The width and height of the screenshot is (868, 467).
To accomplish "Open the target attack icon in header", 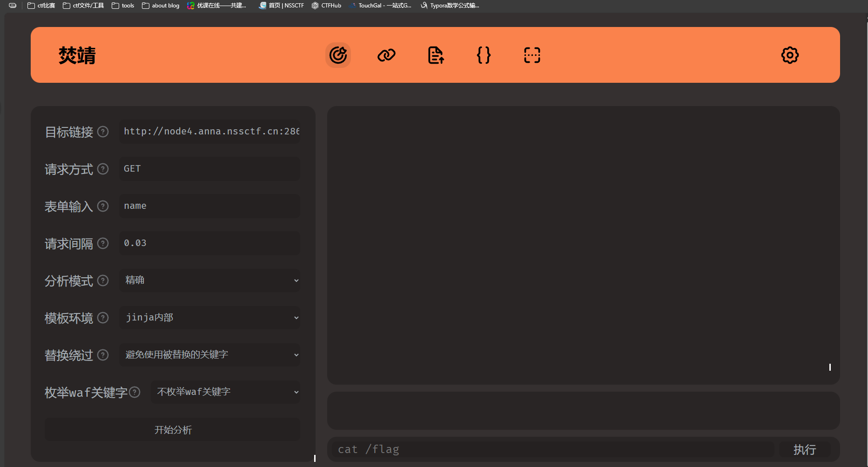I will pyautogui.click(x=338, y=55).
